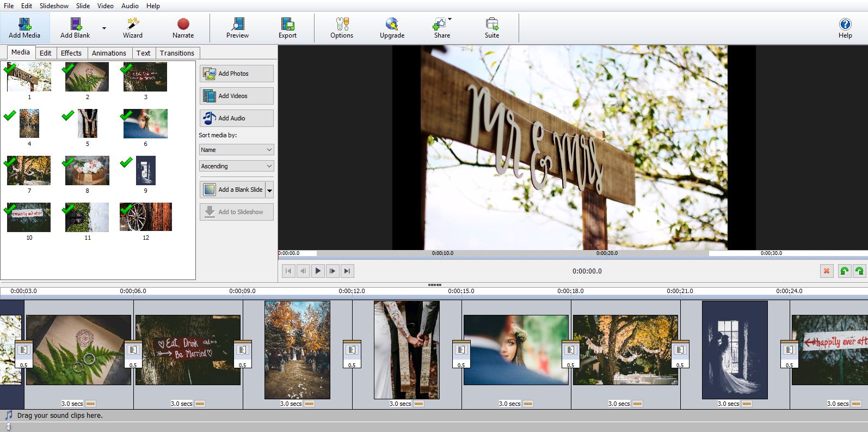Screen dimensions: 868x432
Task: Click the panel splitter grip above timeline
Action: point(434,284)
